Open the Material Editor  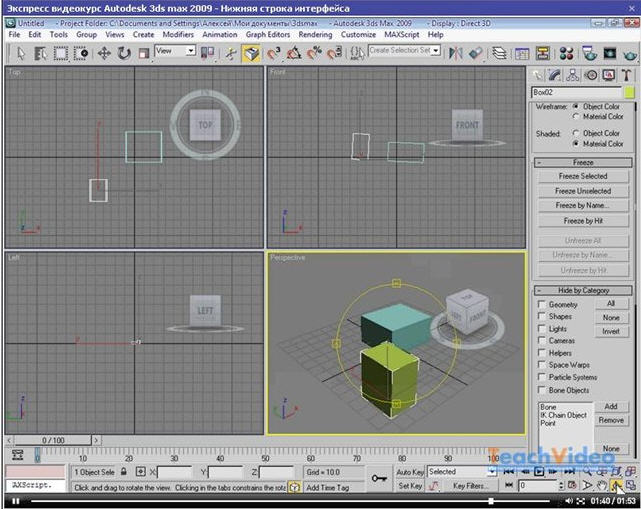pos(567,54)
